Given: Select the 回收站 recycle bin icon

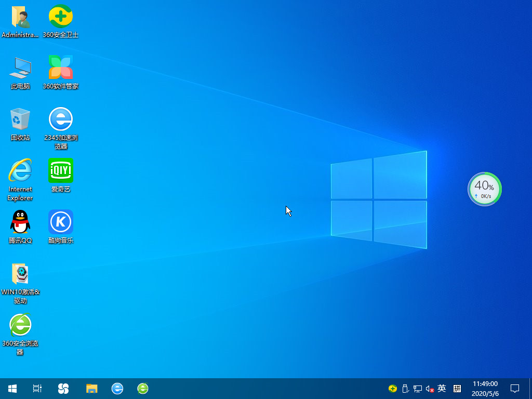Looking at the screenshot, I should [x=20, y=119].
